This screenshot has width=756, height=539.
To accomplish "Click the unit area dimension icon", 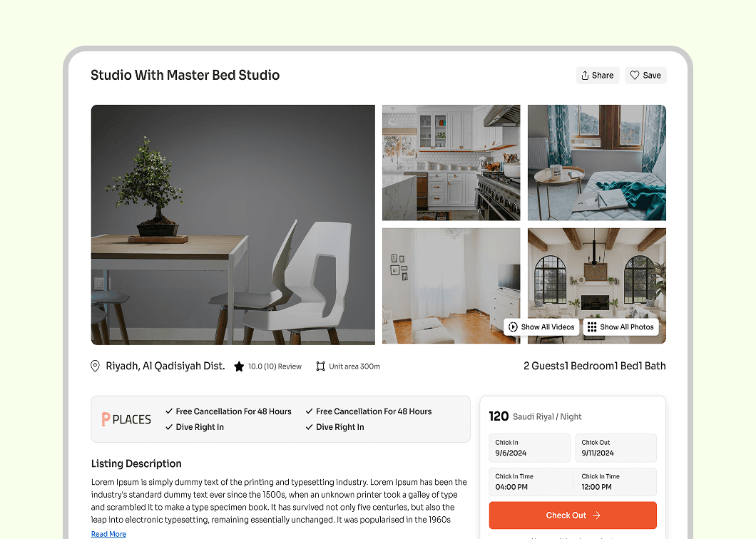I will click(x=321, y=366).
